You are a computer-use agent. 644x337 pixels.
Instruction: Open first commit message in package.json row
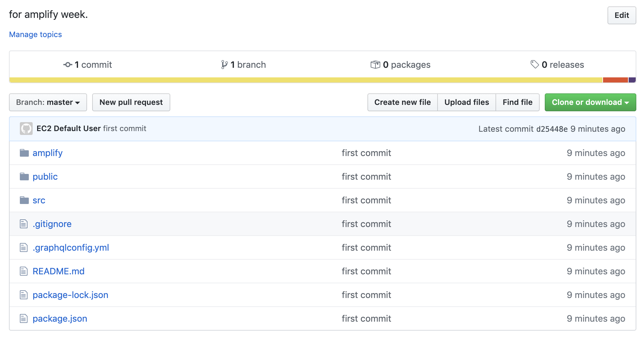[x=366, y=318]
